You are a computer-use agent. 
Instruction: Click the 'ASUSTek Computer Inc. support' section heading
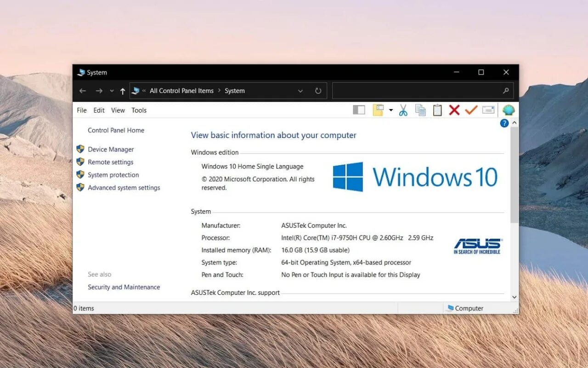coord(235,293)
